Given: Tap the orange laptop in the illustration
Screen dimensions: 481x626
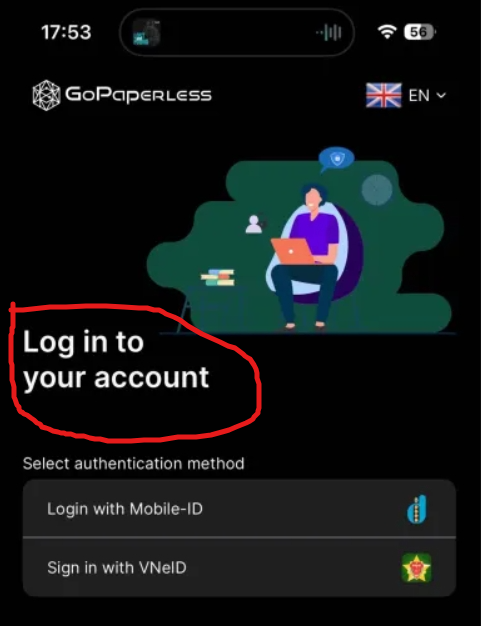Looking at the screenshot, I should tap(293, 251).
